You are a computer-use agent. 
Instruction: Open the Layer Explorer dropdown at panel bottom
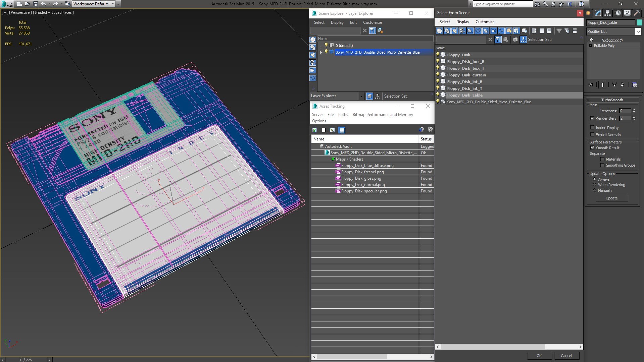361,96
